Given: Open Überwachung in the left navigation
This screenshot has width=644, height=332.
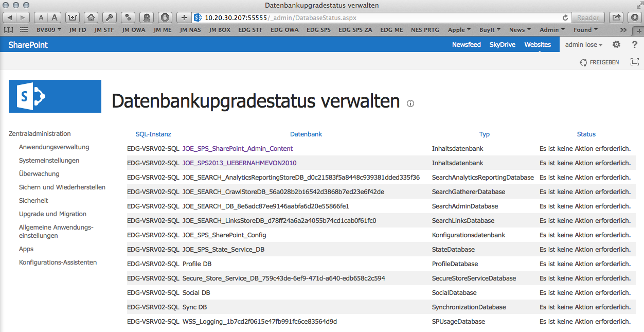Looking at the screenshot, I should 39,174.
